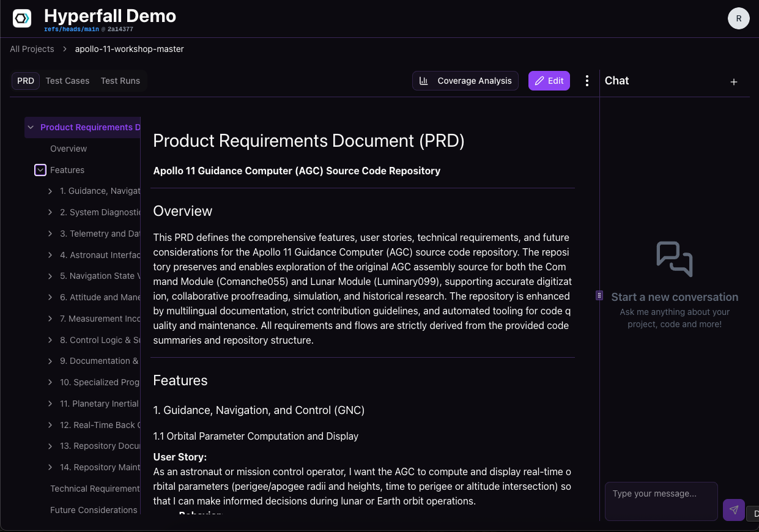Expand 14. Repository Maintenance tree item

coord(50,467)
